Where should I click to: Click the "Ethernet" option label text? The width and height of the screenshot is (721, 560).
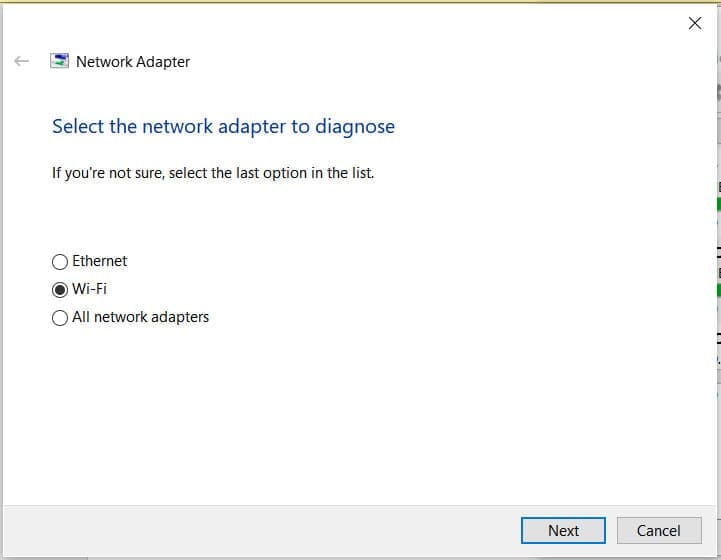coord(100,261)
